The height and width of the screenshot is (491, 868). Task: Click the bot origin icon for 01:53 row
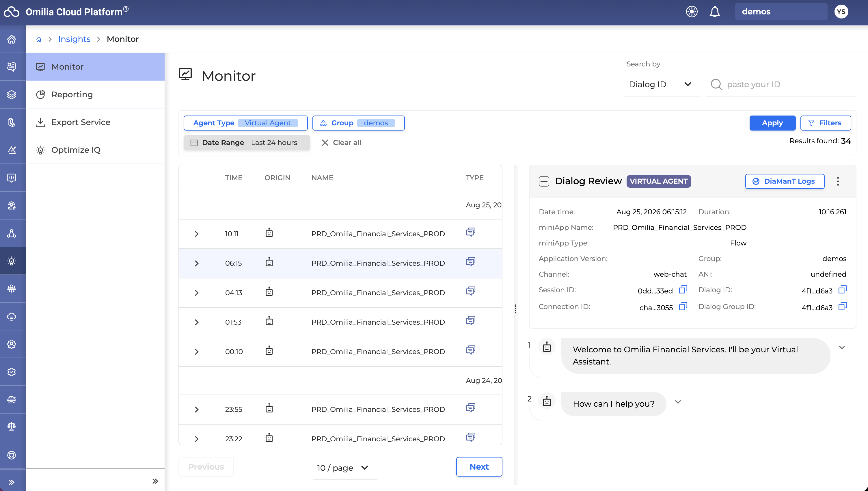pyautogui.click(x=269, y=321)
